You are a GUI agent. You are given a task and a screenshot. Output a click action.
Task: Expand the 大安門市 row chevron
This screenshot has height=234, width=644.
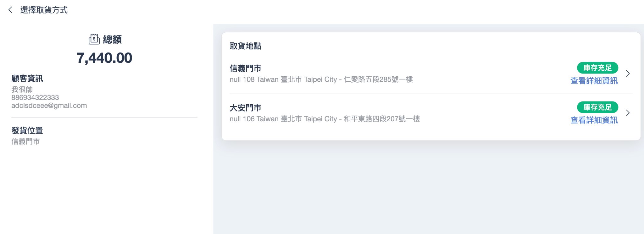628,113
